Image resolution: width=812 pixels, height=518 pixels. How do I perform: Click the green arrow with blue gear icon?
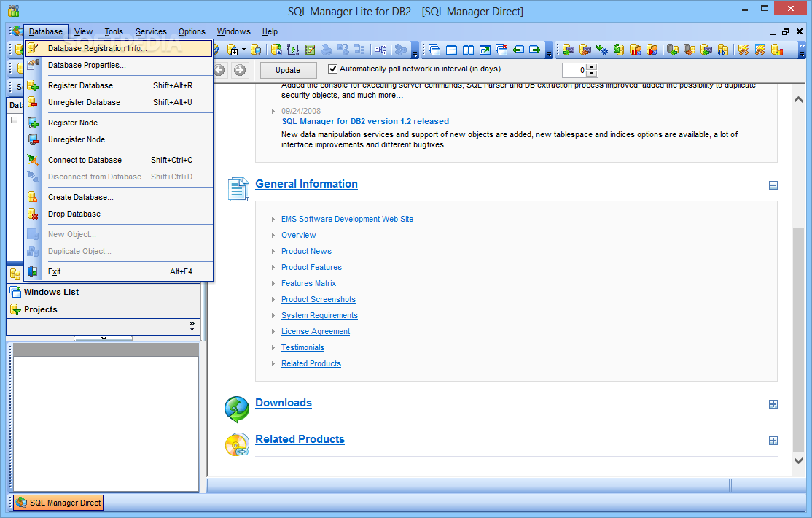pyautogui.click(x=602, y=50)
